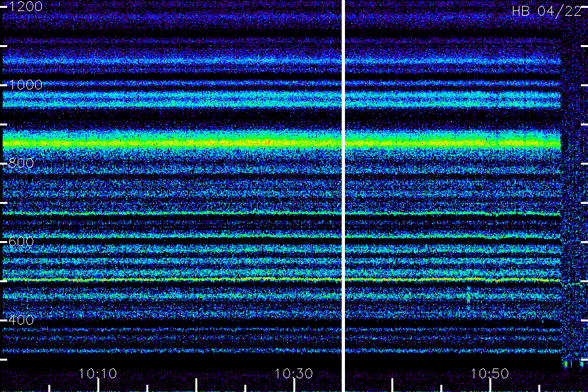Click the 400 frequency axis label
Screen dimensions: 588x392
pyautogui.click(x=21, y=320)
